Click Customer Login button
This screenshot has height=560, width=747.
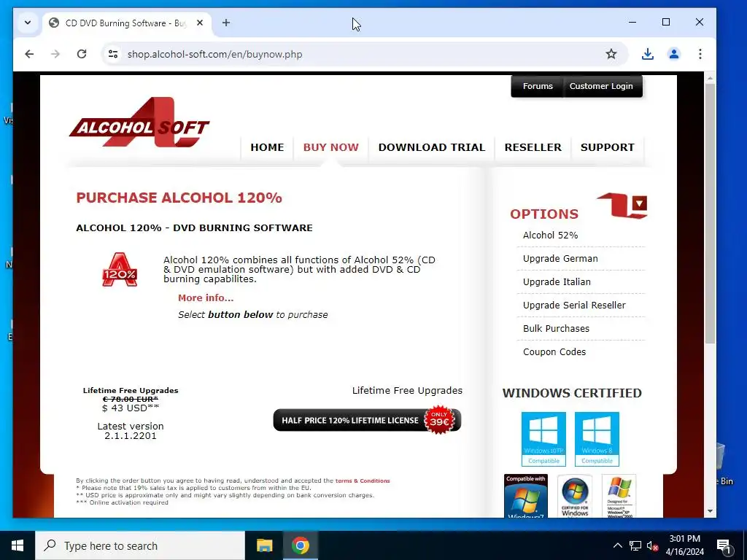[x=601, y=86]
